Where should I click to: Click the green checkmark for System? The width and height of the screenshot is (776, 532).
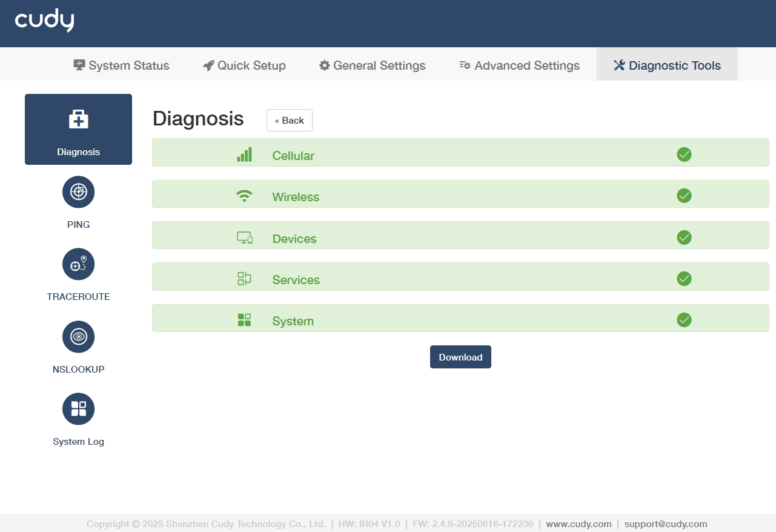click(x=684, y=320)
